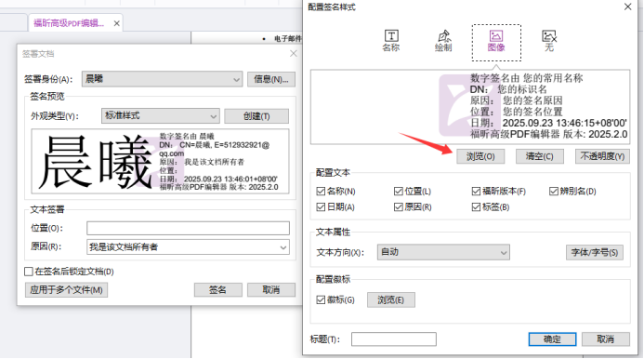Toggle the 福昕版本(F) checkbox
Viewport: 644px width, 359px height.
coord(476,192)
